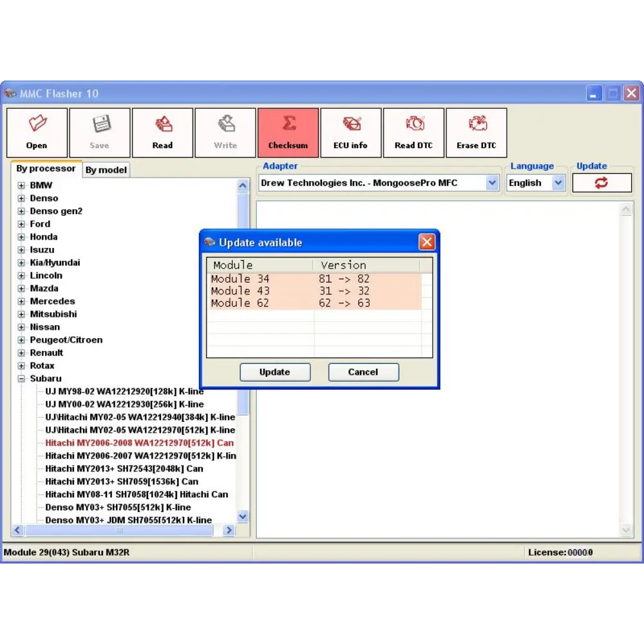Click the Read ECU toolbar button

tap(163, 133)
